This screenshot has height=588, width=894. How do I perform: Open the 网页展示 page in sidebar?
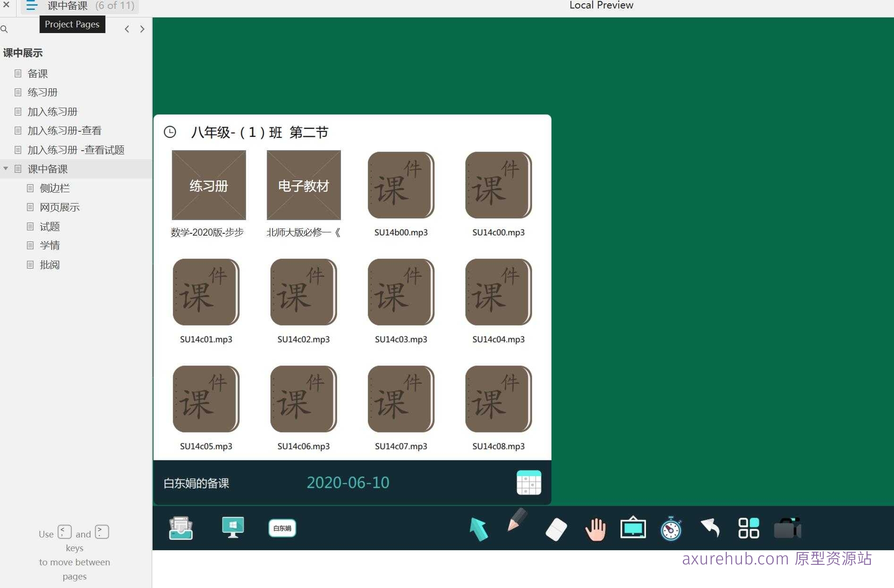tap(60, 207)
